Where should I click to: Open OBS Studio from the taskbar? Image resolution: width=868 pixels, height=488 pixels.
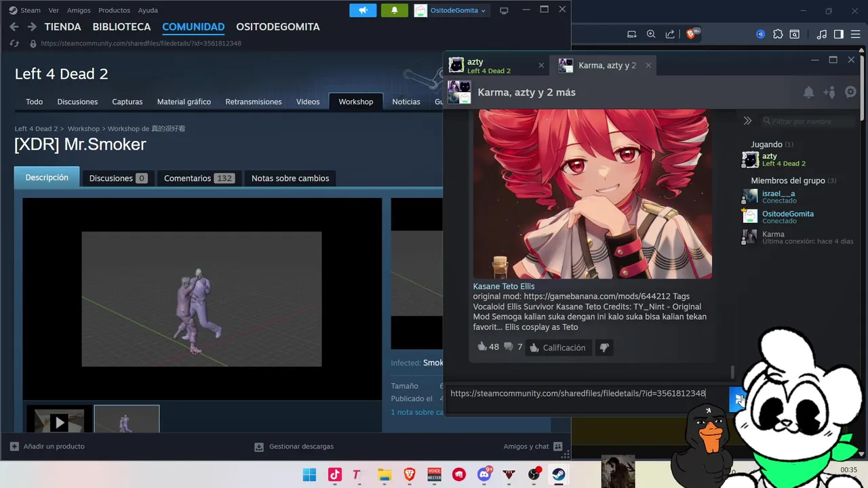coord(534,474)
